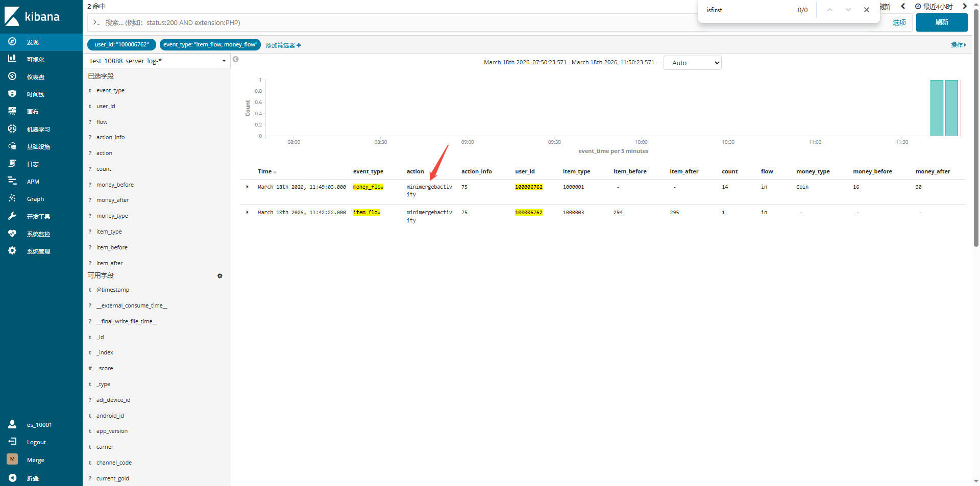The width and height of the screenshot is (980, 486).
Task: Open the APM menu item
Action: 33,182
